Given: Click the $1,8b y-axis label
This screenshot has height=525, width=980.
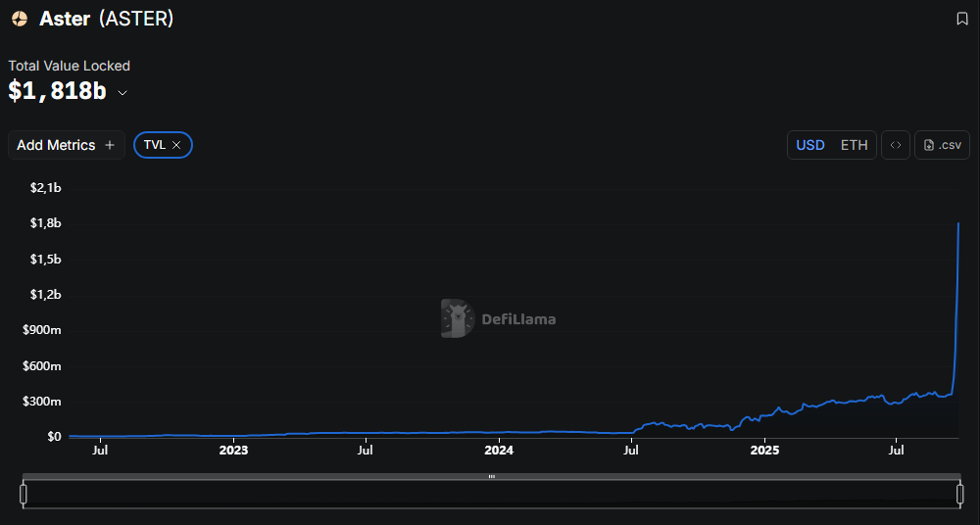Looking at the screenshot, I should coord(46,223).
